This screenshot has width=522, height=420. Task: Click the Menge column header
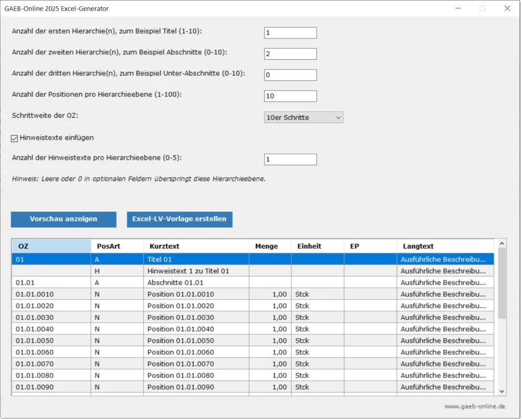[270, 246]
